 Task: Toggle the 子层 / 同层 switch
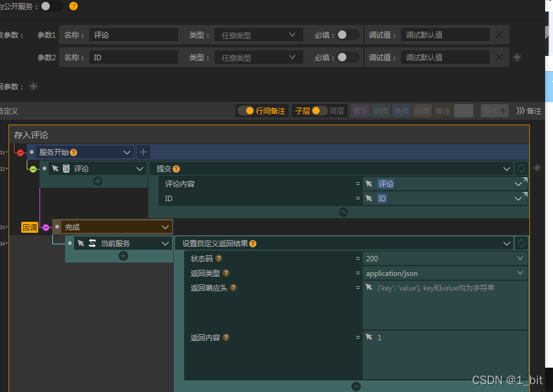click(x=320, y=111)
